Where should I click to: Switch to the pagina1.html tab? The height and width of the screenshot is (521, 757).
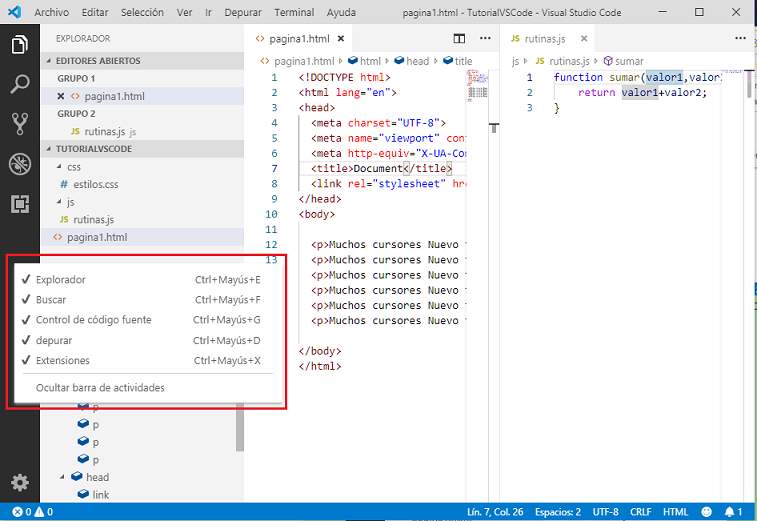(299, 39)
